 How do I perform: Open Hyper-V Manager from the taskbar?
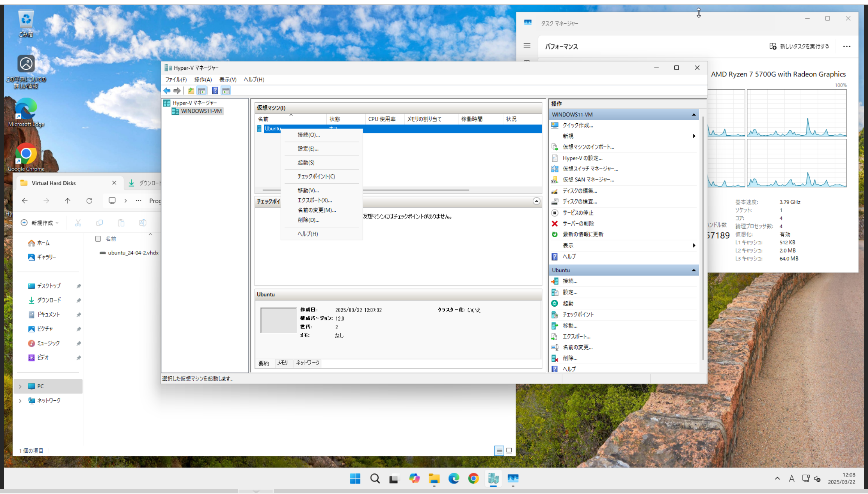click(493, 478)
